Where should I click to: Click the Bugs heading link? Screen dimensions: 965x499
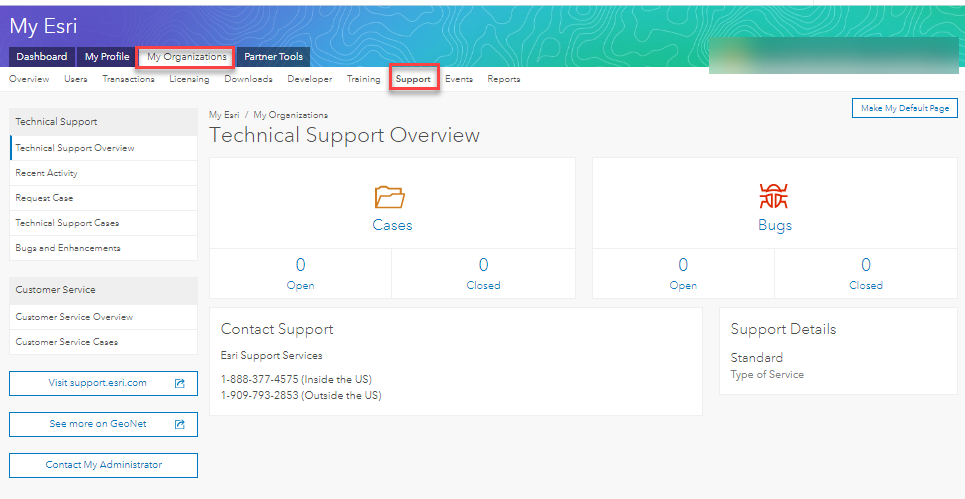click(x=775, y=225)
